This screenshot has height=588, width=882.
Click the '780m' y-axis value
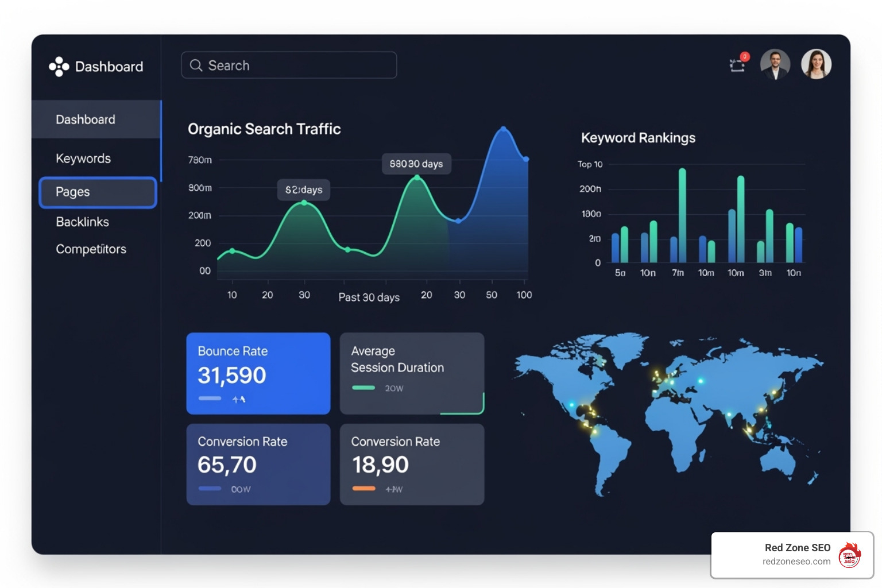point(200,160)
